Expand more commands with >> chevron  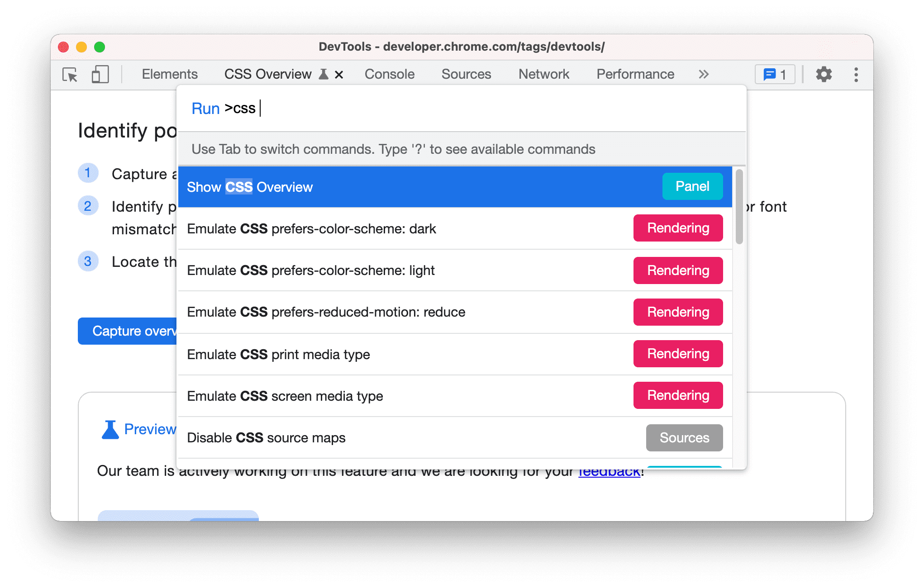coord(703,74)
